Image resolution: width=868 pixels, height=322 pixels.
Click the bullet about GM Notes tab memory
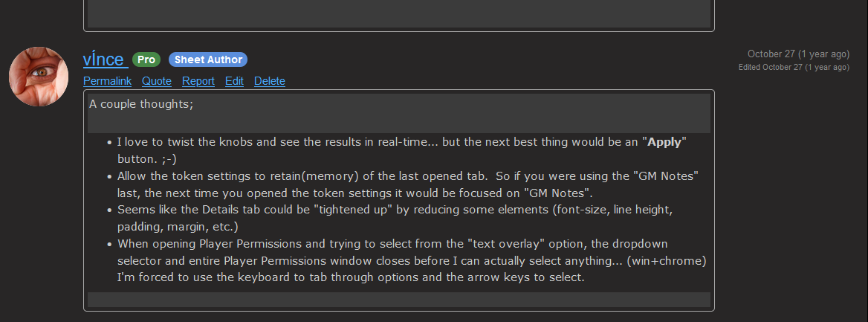click(x=408, y=184)
